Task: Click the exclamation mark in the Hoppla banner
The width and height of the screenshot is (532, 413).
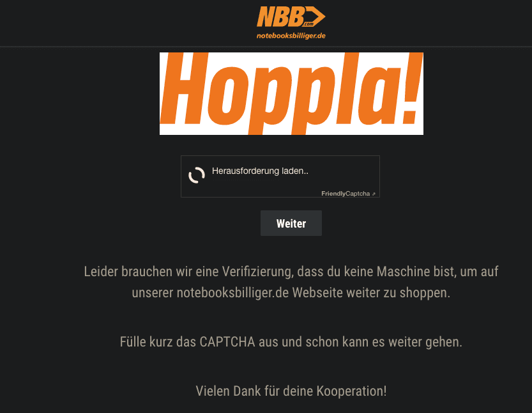Action: tap(411, 90)
